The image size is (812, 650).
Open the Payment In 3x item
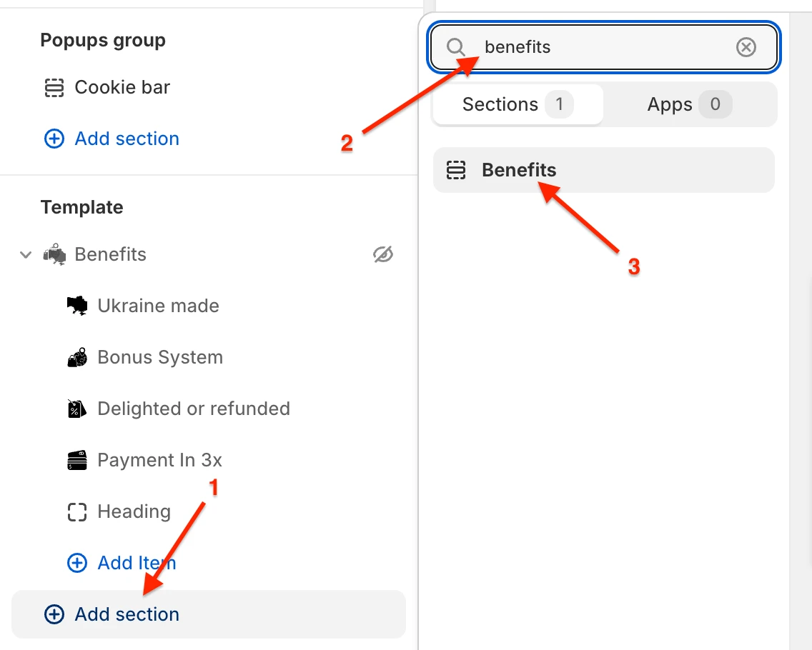pos(159,460)
